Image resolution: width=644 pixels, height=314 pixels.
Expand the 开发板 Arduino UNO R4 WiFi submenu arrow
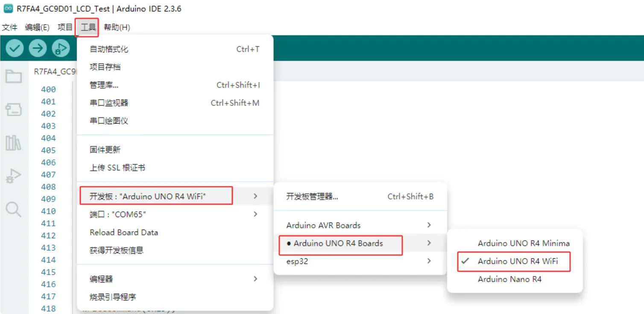tap(255, 196)
